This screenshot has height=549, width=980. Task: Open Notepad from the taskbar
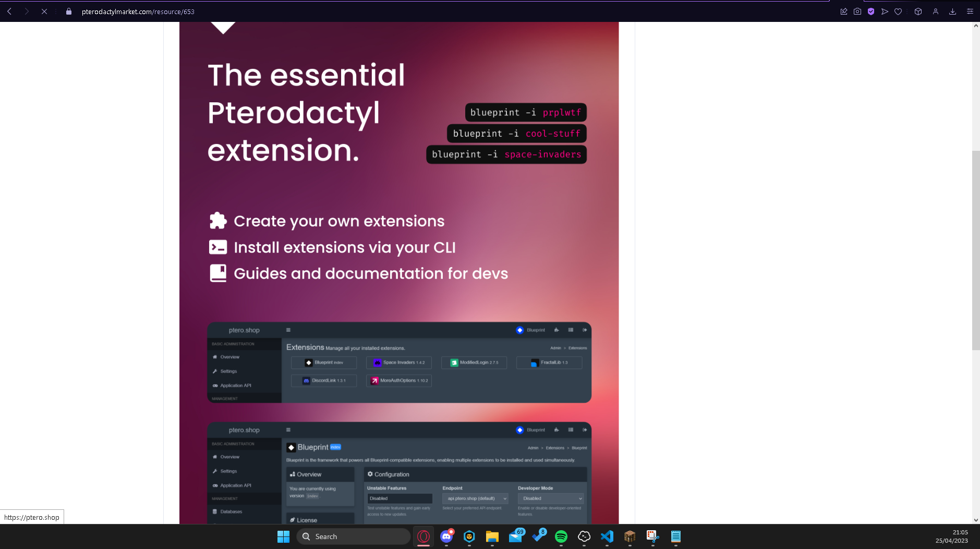pyautogui.click(x=676, y=536)
